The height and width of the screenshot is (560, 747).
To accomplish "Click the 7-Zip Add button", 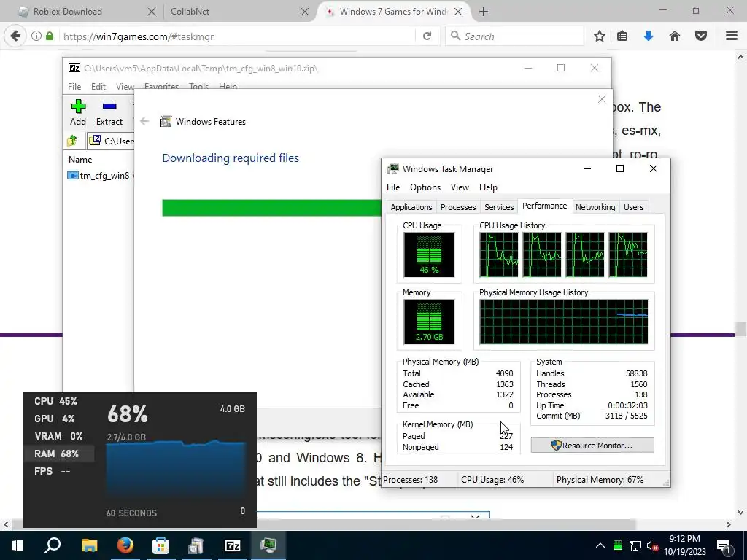I will (x=78, y=113).
